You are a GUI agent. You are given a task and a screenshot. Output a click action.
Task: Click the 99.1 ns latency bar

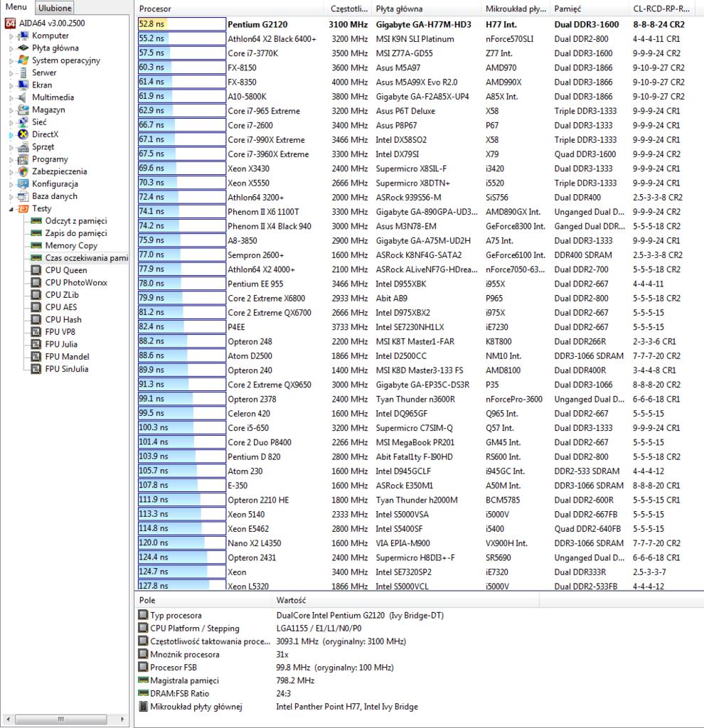pyautogui.click(x=181, y=399)
